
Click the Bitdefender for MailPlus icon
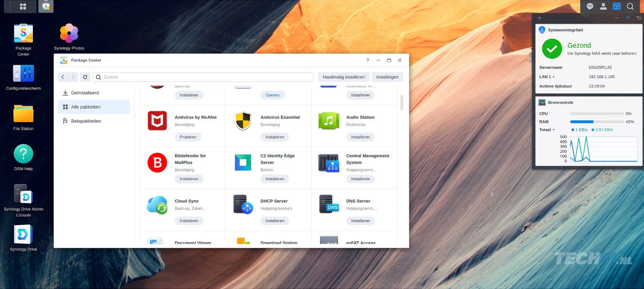click(157, 163)
